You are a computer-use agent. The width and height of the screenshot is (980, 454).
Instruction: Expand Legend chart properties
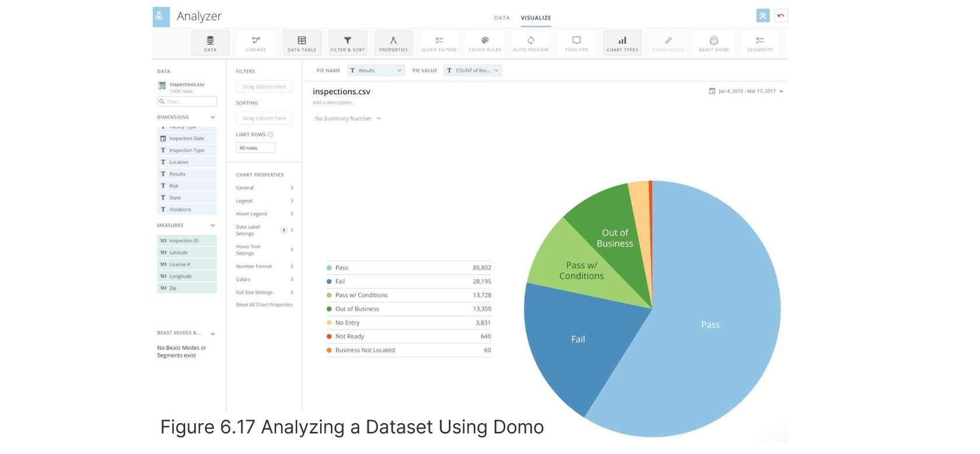pos(265,200)
